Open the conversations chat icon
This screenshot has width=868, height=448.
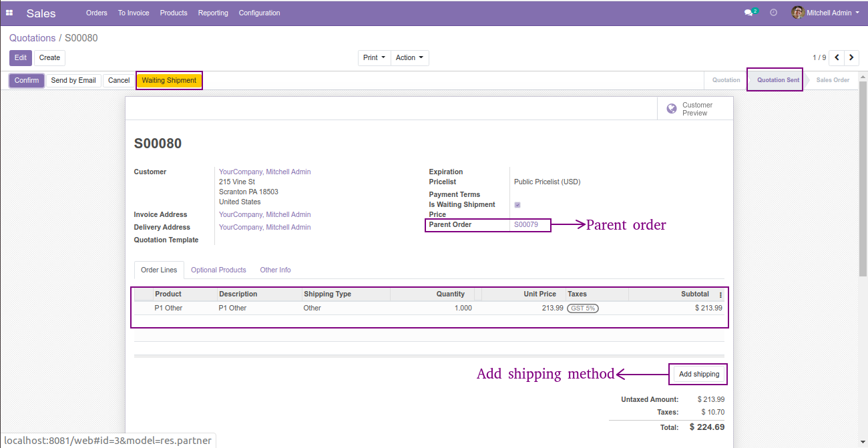750,13
